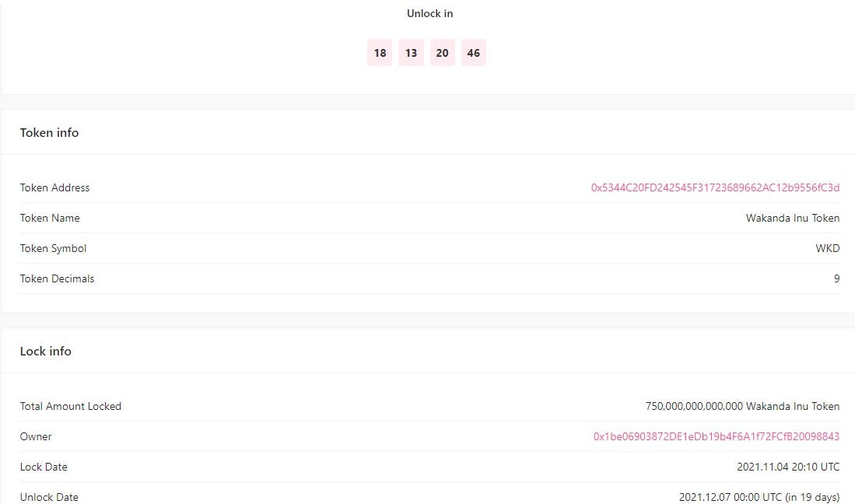Image resolution: width=855 pixels, height=504 pixels.
Task: Select the decimals value '9'
Action: 836,278
